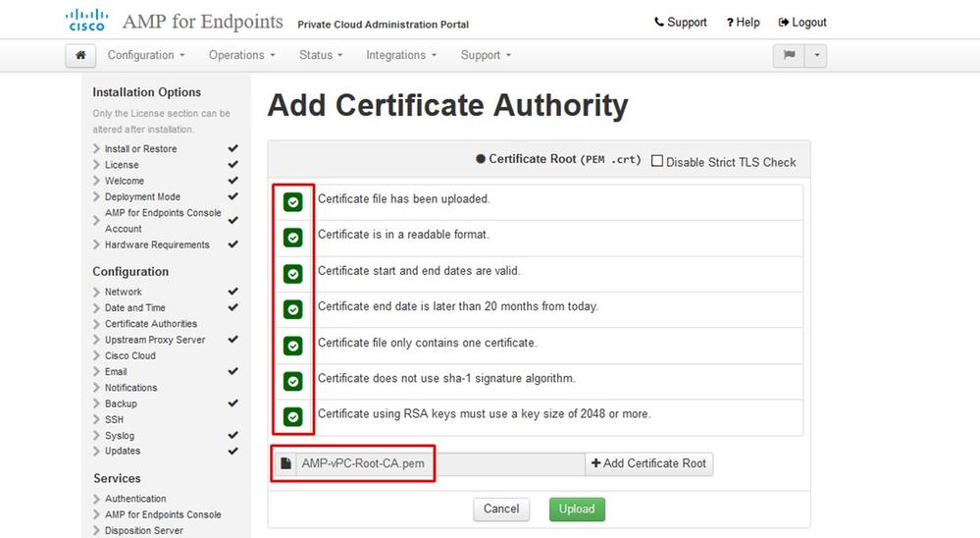Open the dropdown arrow beside the flag button

pos(816,56)
